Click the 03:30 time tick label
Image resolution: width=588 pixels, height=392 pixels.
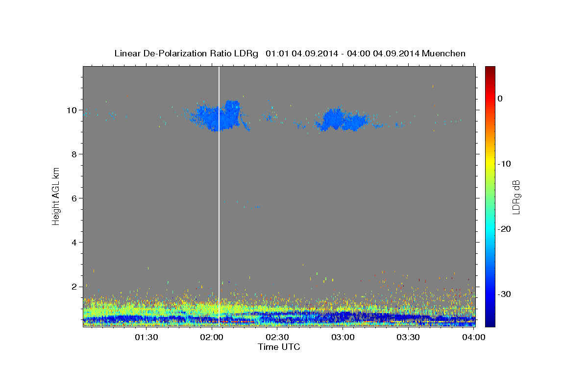(409, 337)
